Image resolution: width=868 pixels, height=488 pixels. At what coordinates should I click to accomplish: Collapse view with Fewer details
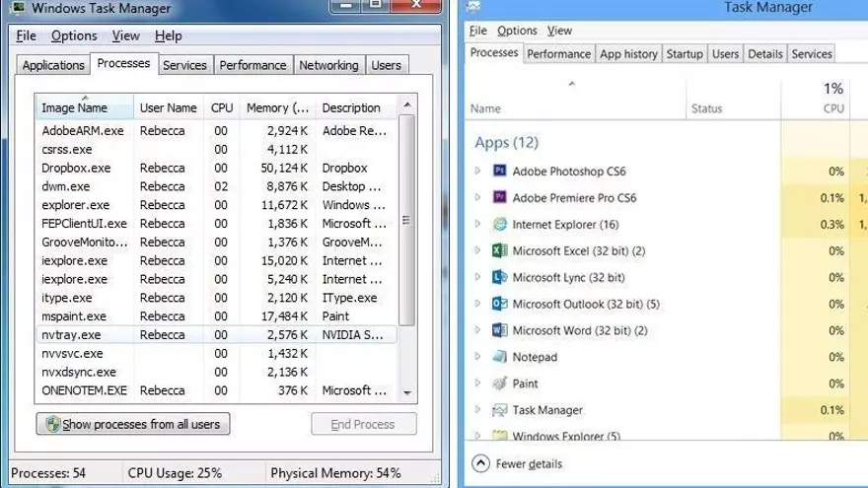pyautogui.click(x=517, y=463)
